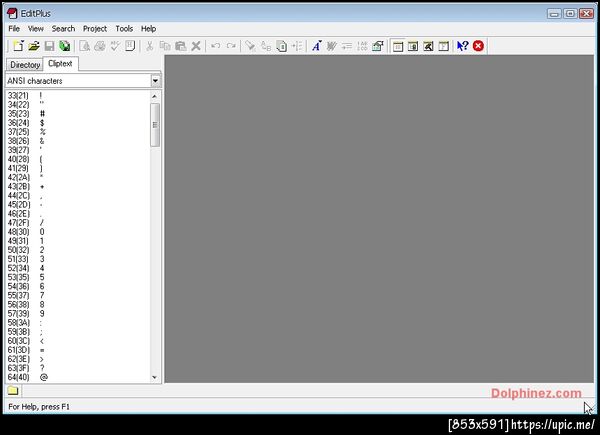Click the cliptext list scroll up arrow
The width and height of the screenshot is (600, 435).
pos(155,96)
